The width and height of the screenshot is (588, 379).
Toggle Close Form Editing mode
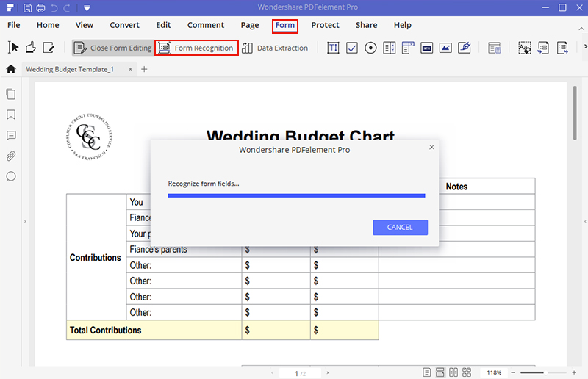point(112,48)
